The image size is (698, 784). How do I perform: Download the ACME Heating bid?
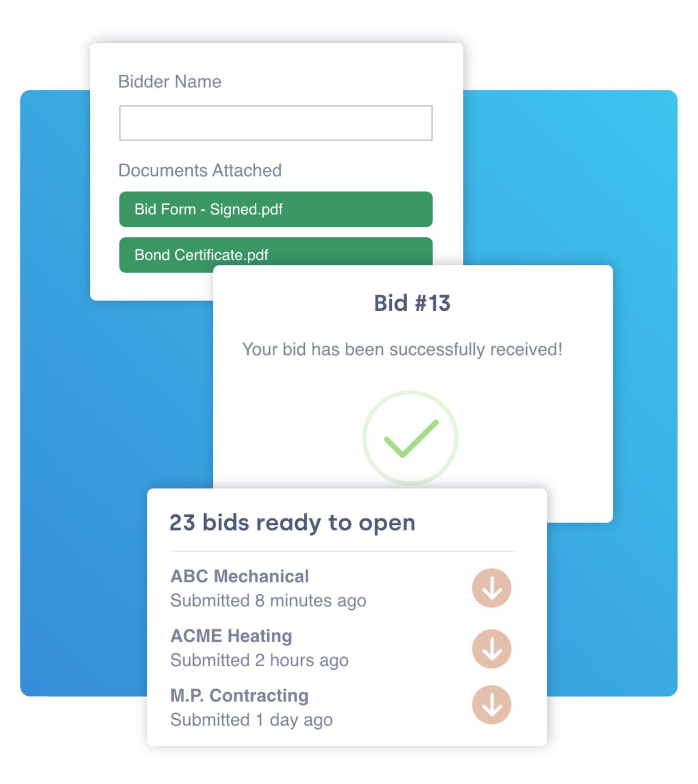tap(491, 649)
